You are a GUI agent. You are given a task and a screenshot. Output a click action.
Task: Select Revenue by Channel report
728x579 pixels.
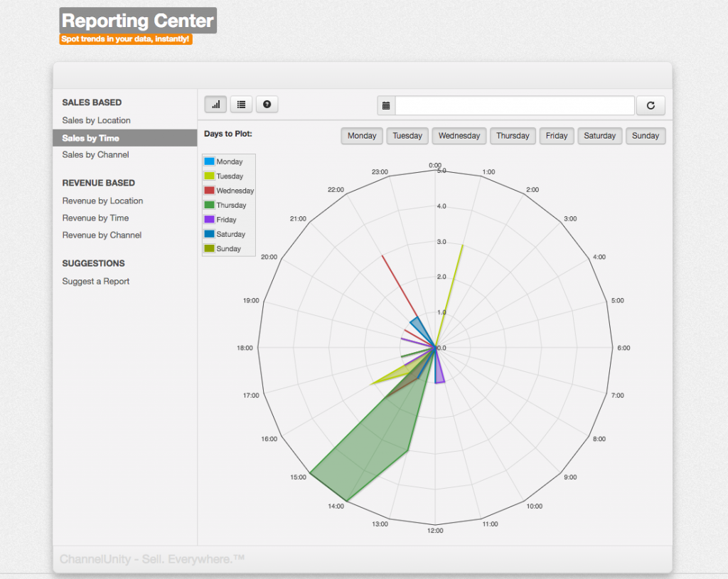(102, 235)
